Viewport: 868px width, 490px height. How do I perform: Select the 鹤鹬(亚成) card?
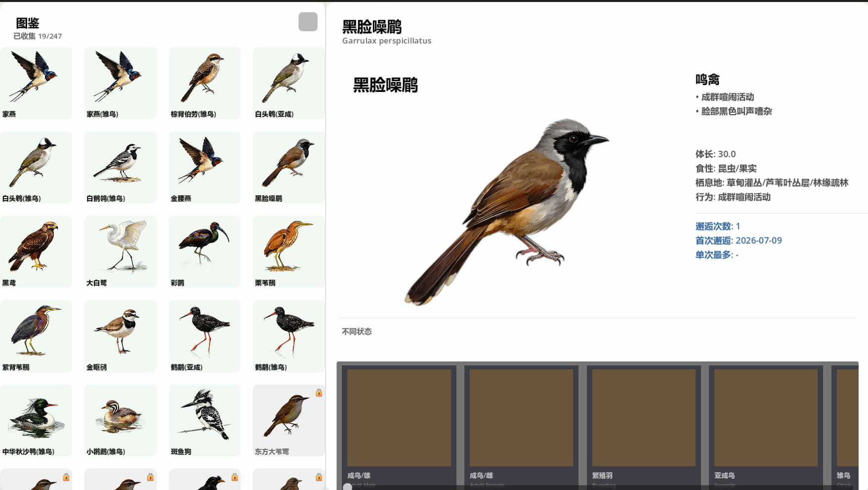pos(205,336)
